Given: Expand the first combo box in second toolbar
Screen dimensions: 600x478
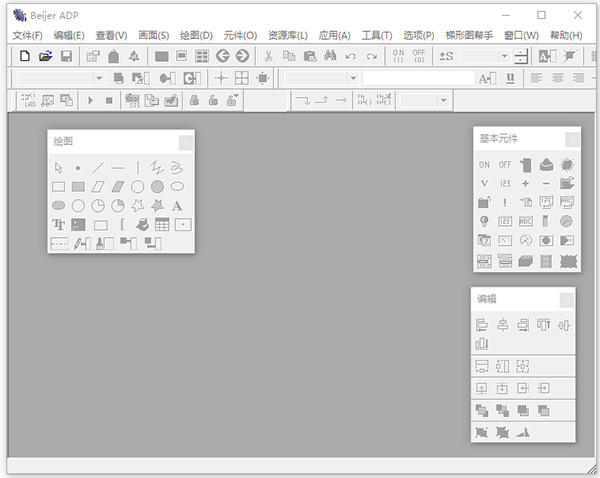Looking at the screenshot, I should (98, 78).
